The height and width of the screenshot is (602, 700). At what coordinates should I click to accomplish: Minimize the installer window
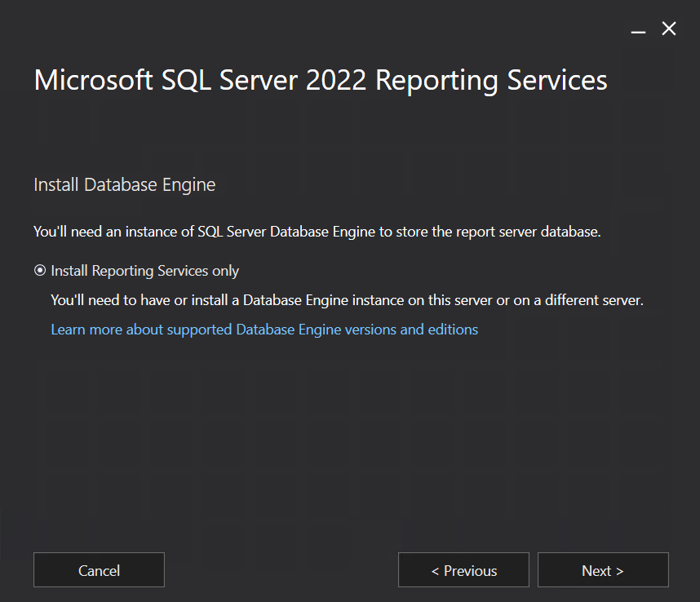click(638, 30)
